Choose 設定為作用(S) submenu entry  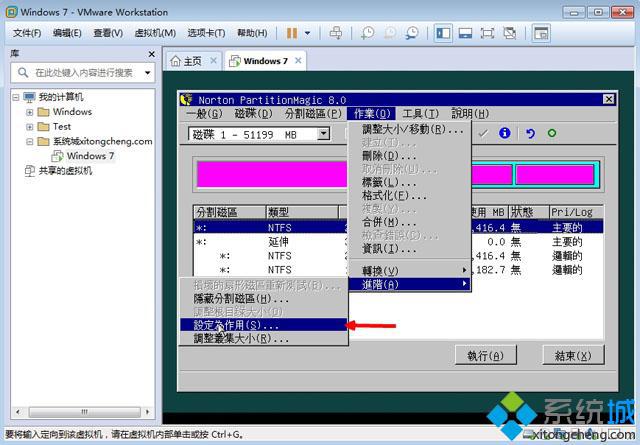click(x=264, y=325)
